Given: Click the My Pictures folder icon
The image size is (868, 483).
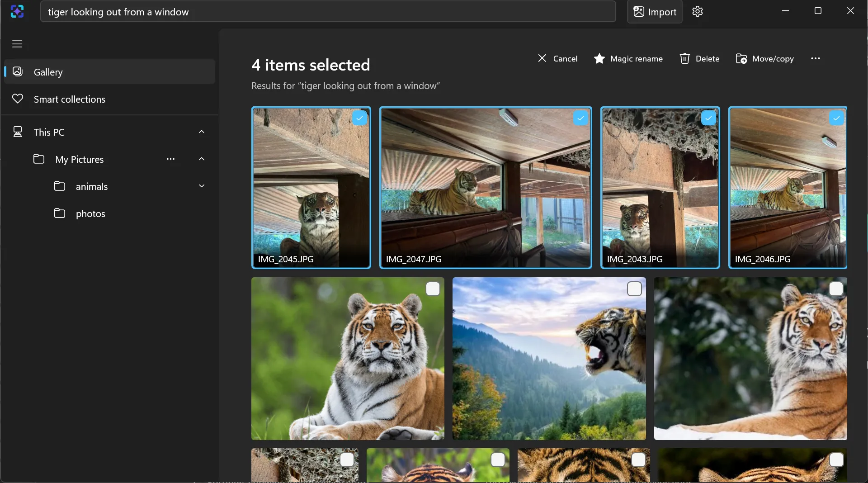Looking at the screenshot, I should pos(39,159).
